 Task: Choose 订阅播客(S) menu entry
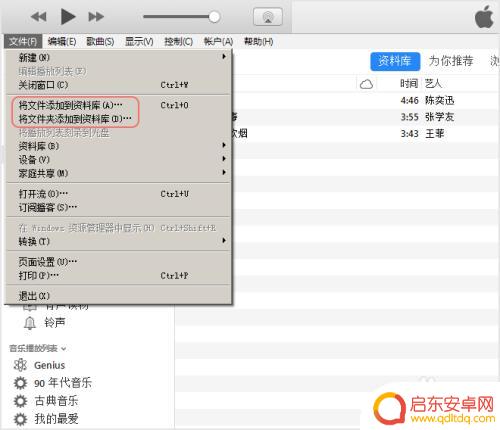[x=119, y=207]
